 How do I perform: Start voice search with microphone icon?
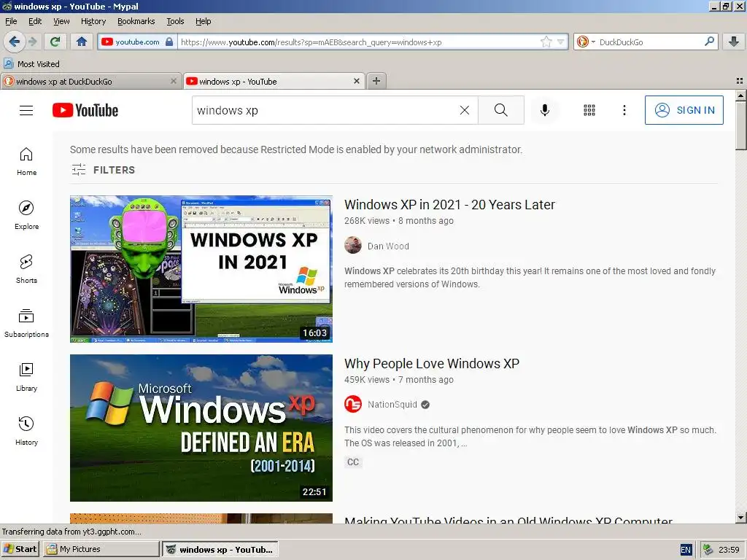(544, 110)
